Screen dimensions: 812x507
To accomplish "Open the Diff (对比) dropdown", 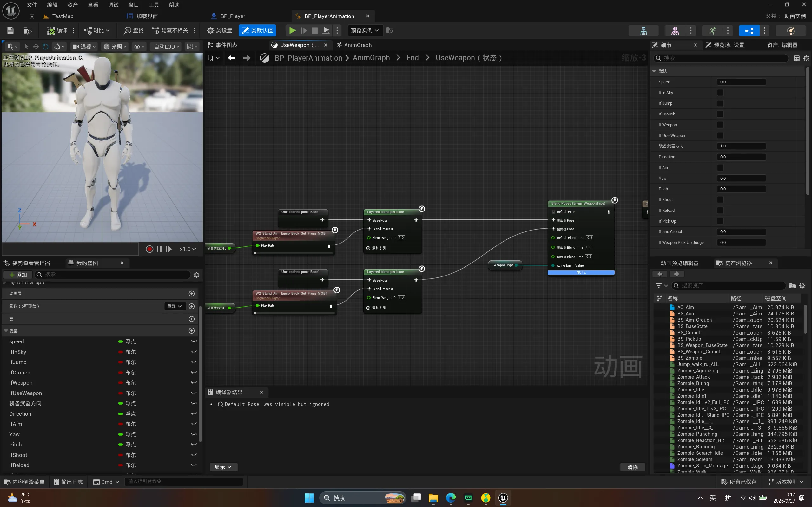I will click(x=97, y=30).
